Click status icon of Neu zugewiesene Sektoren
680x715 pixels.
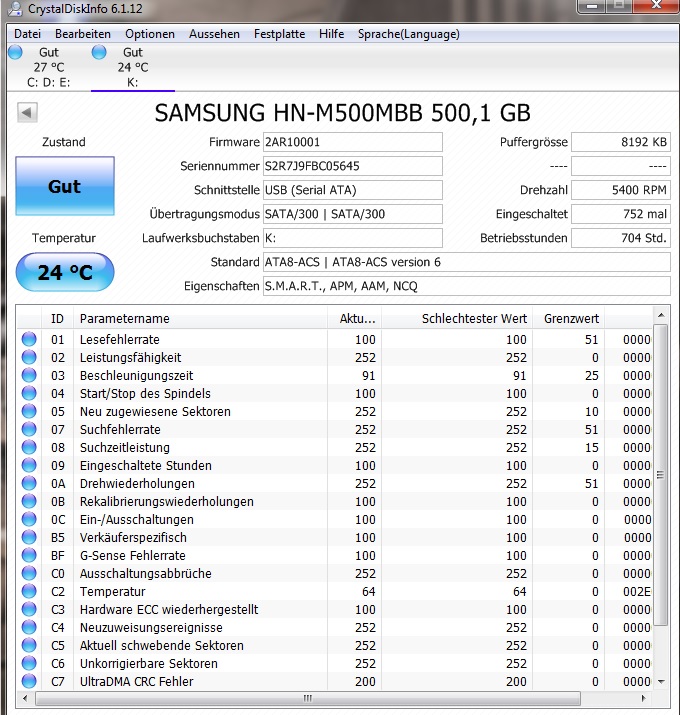(29, 411)
